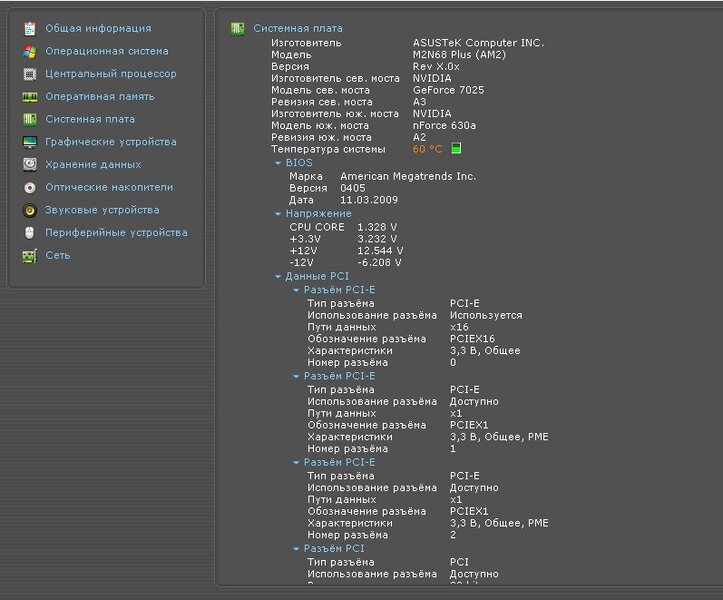Click the motherboard icon beside Системная плата sidebar item
The height and width of the screenshot is (600, 723).
point(30,119)
